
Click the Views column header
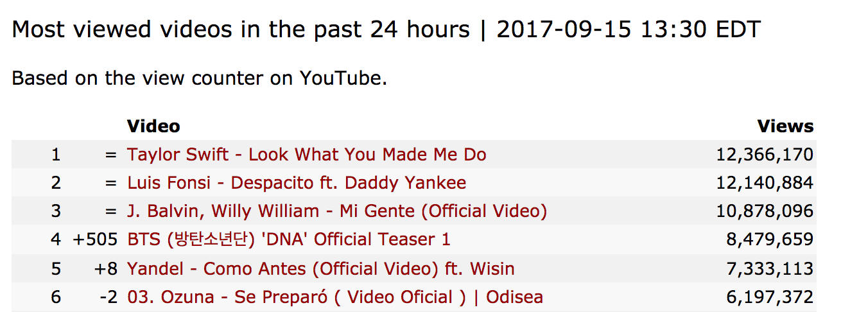tap(785, 126)
